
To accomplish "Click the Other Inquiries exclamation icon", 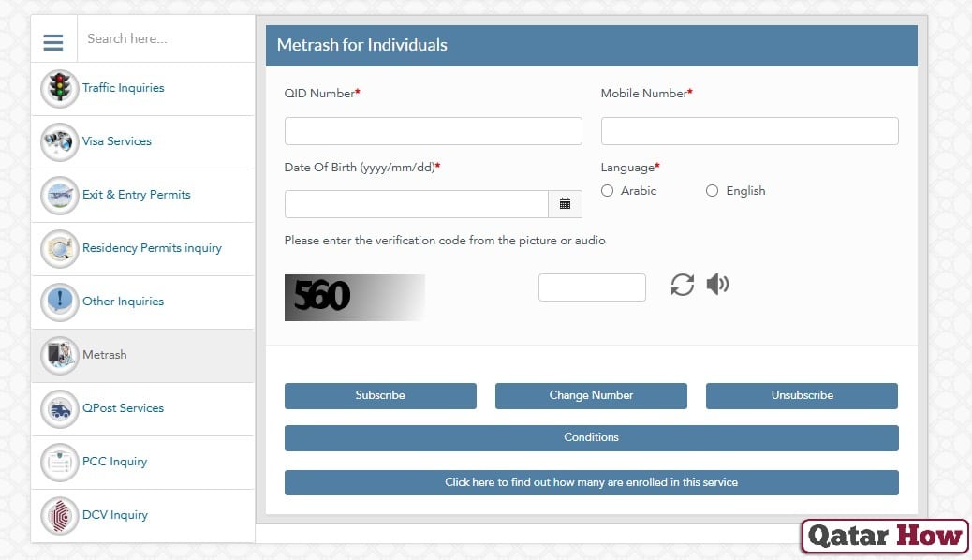I will (60, 302).
